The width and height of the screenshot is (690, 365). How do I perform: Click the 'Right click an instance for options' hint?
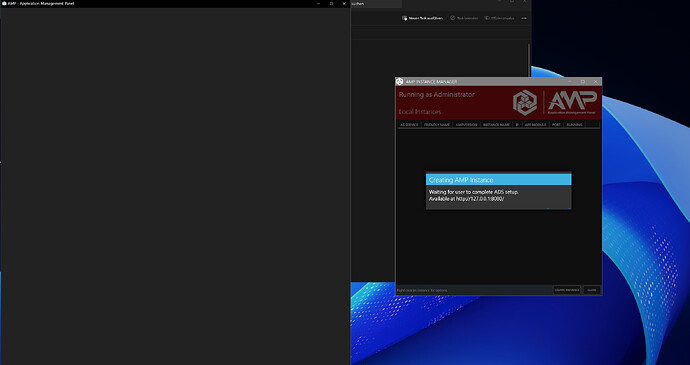(x=422, y=291)
